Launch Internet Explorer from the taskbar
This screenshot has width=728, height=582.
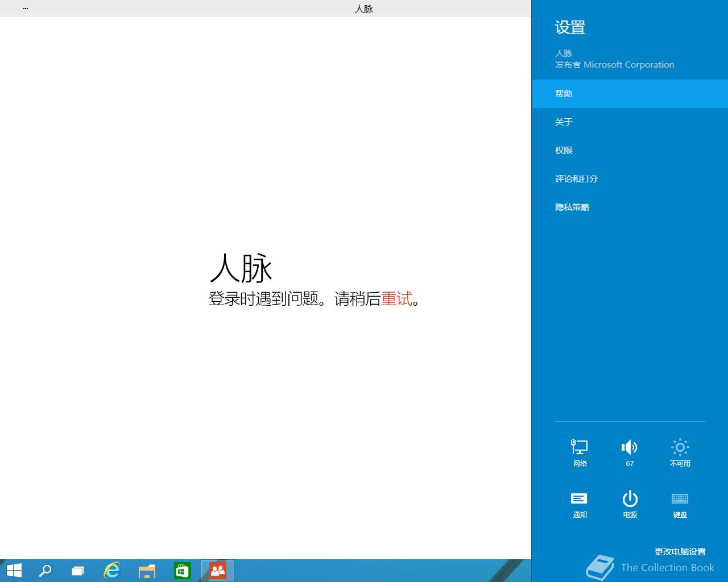[x=112, y=571]
